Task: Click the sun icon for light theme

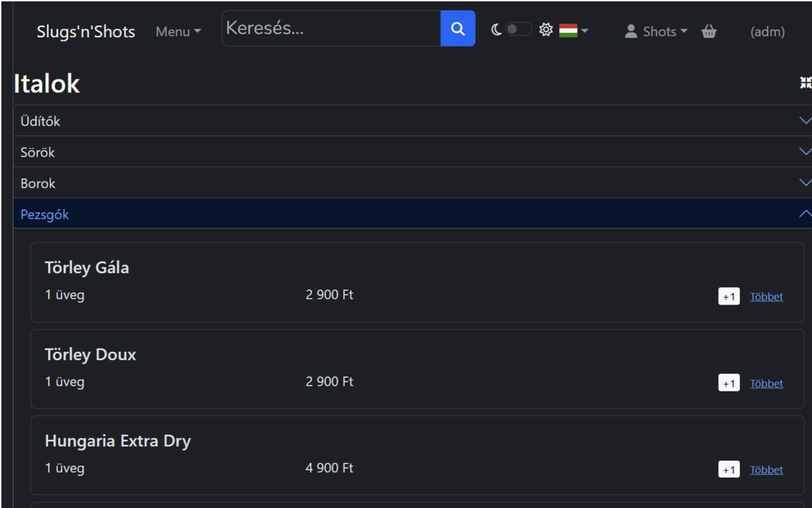Action: (x=546, y=29)
